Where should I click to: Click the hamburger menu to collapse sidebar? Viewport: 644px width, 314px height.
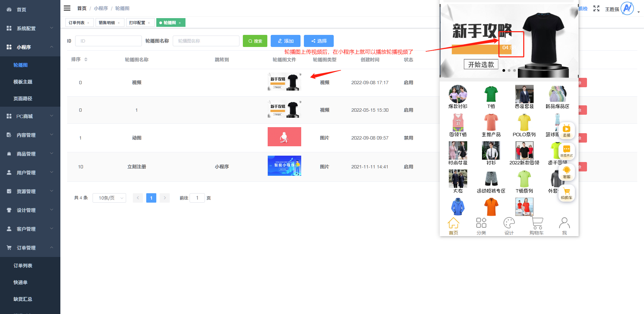67,8
